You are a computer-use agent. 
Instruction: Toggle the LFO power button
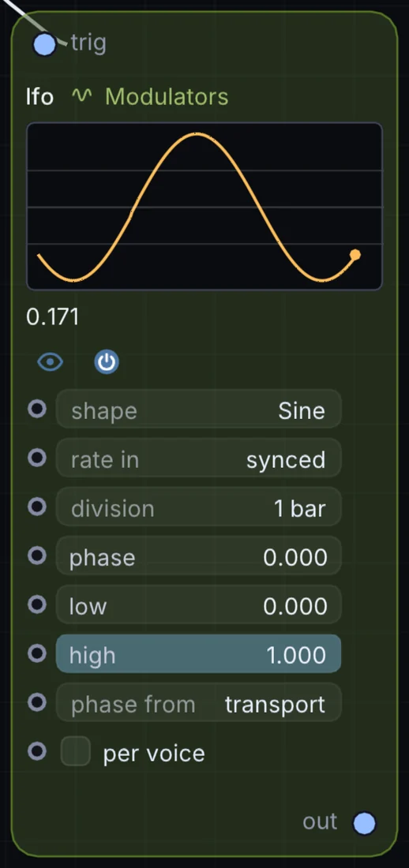click(x=107, y=363)
